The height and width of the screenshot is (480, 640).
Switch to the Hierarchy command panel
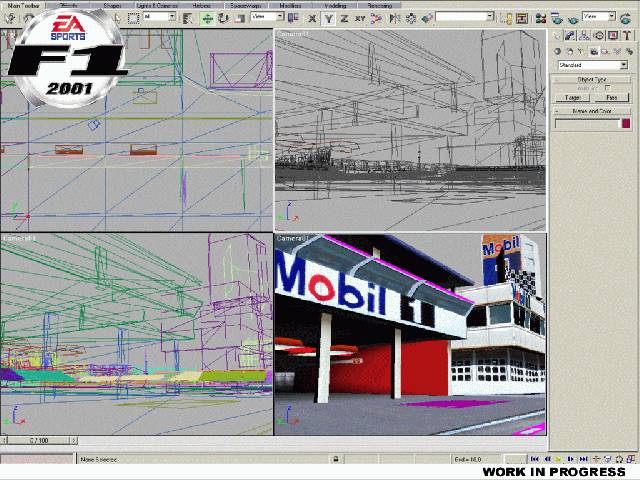(x=586, y=35)
